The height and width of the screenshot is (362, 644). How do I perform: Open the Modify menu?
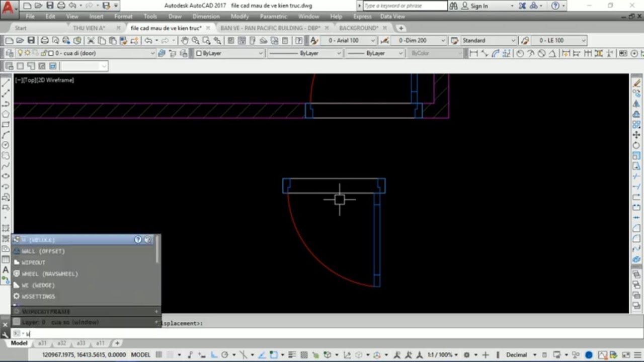239,17
